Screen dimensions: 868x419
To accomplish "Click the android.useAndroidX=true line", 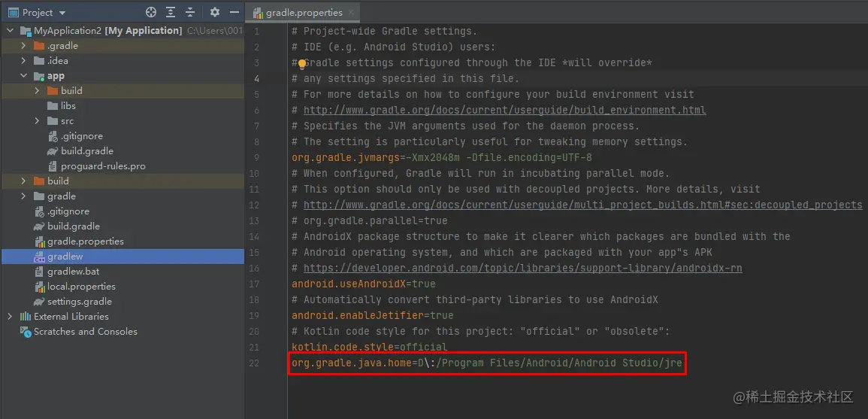I will pyautogui.click(x=363, y=284).
